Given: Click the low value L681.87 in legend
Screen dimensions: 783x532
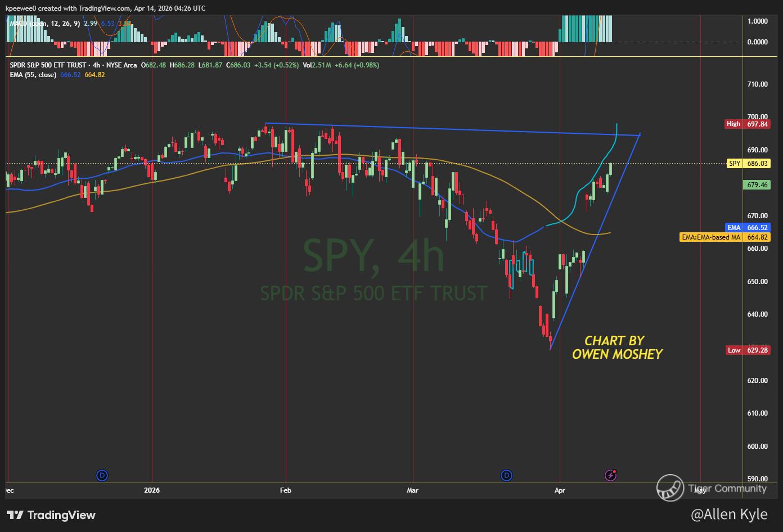Looking at the screenshot, I should [x=210, y=65].
